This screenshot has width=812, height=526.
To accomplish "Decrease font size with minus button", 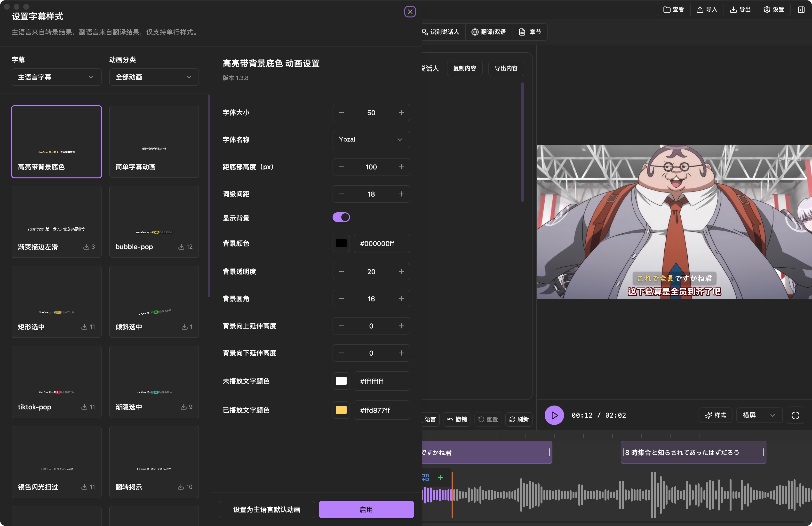I will (341, 112).
